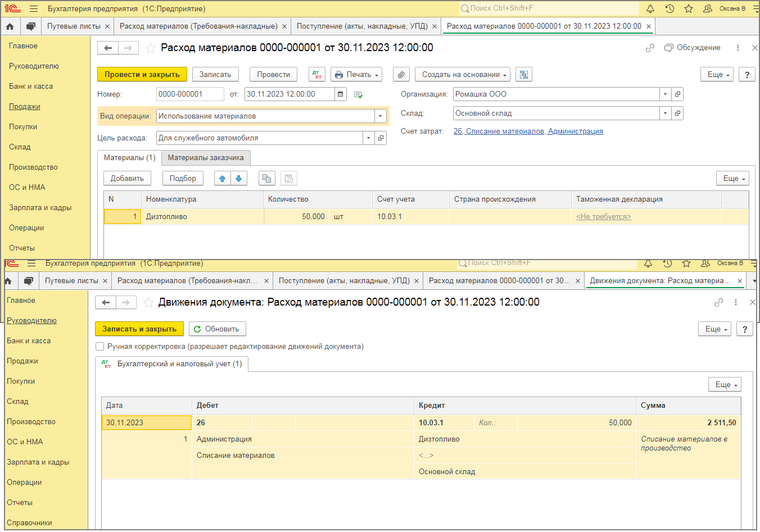Expand the Организация dropdown arrow

(666, 94)
